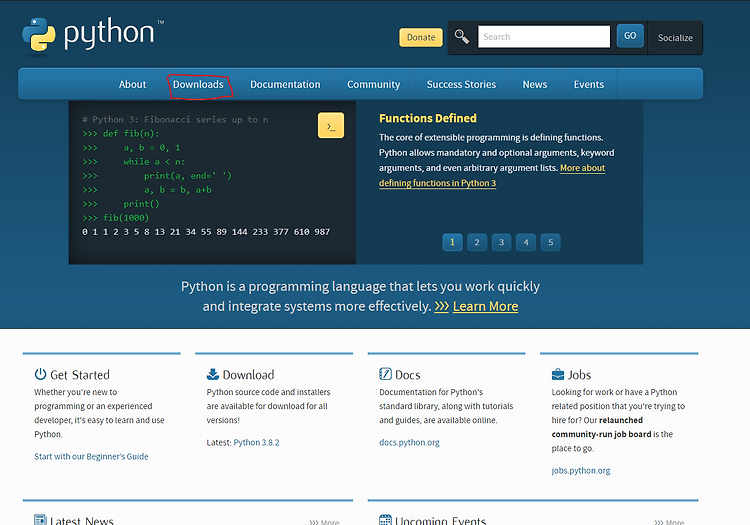Focus the Search input field
The height and width of the screenshot is (525, 750).
(x=544, y=37)
